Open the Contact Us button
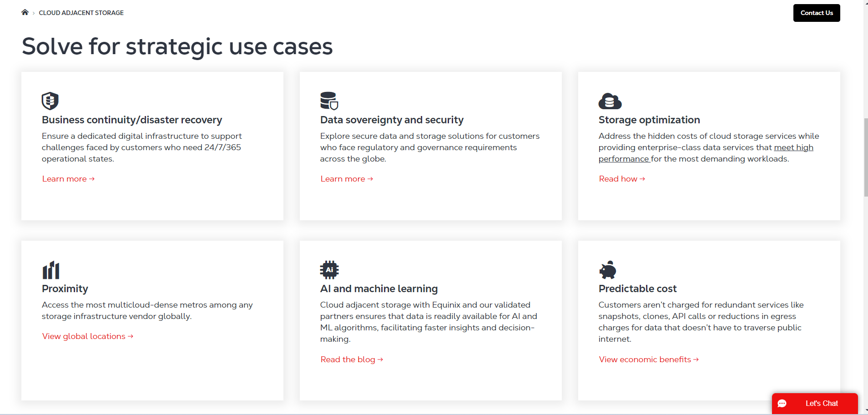868x415 pixels. tap(816, 13)
